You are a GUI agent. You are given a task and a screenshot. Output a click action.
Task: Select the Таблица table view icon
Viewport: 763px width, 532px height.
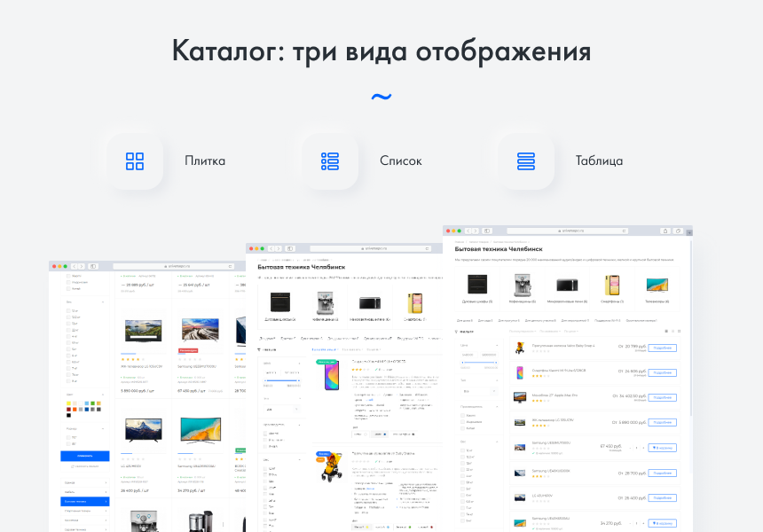[x=524, y=161]
